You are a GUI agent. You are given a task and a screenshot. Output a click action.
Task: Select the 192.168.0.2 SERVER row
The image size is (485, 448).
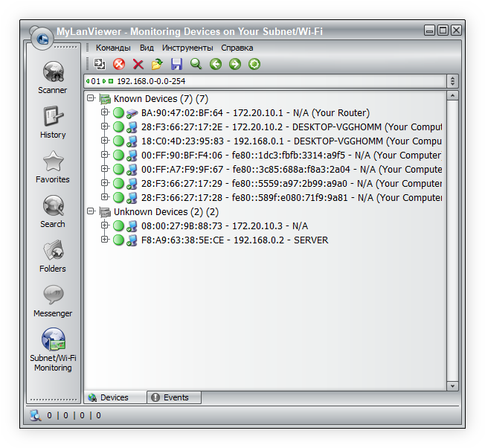click(x=234, y=240)
